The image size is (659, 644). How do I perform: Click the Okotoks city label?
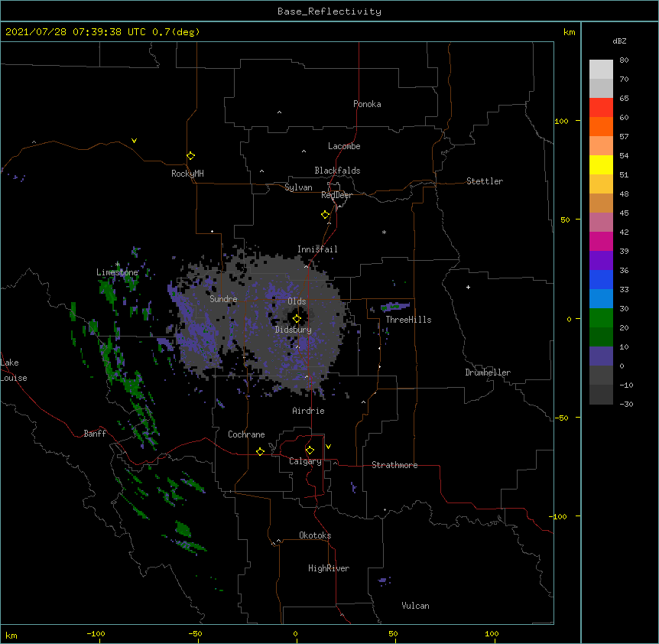point(315,535)
